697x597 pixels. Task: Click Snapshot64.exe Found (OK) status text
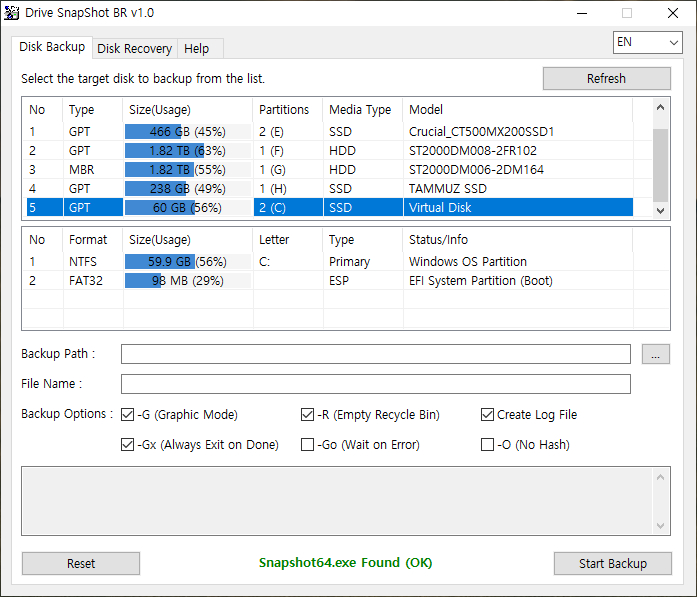[345, 563]
